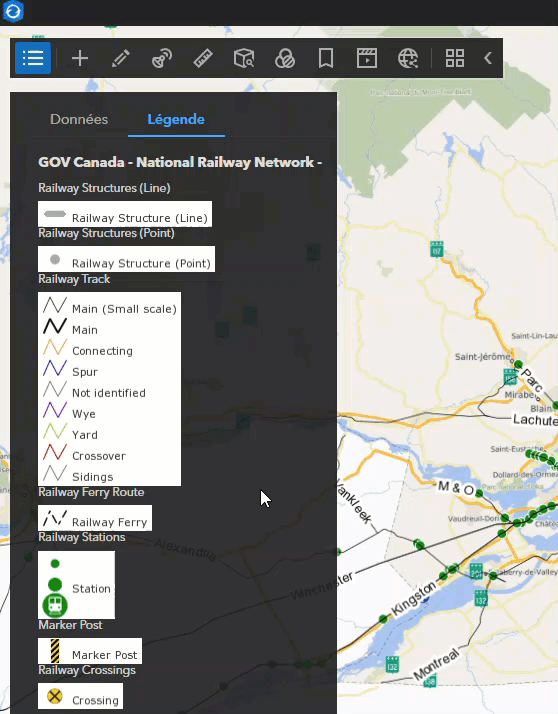Click the Railway Structures (Line) label
The height and width of the screenshot is (714, 558).
[x=104, y=188]
